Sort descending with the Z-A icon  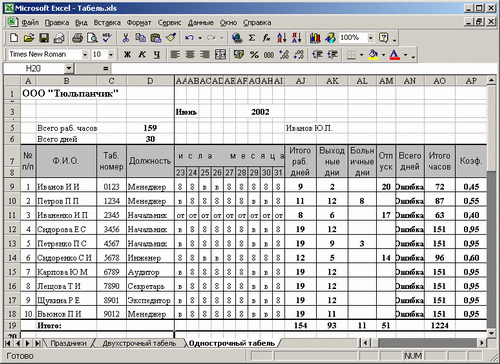coord(297,38)
